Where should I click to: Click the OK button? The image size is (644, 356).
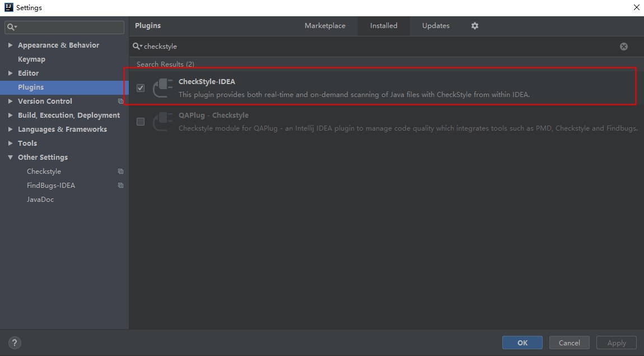click(522, 343)
